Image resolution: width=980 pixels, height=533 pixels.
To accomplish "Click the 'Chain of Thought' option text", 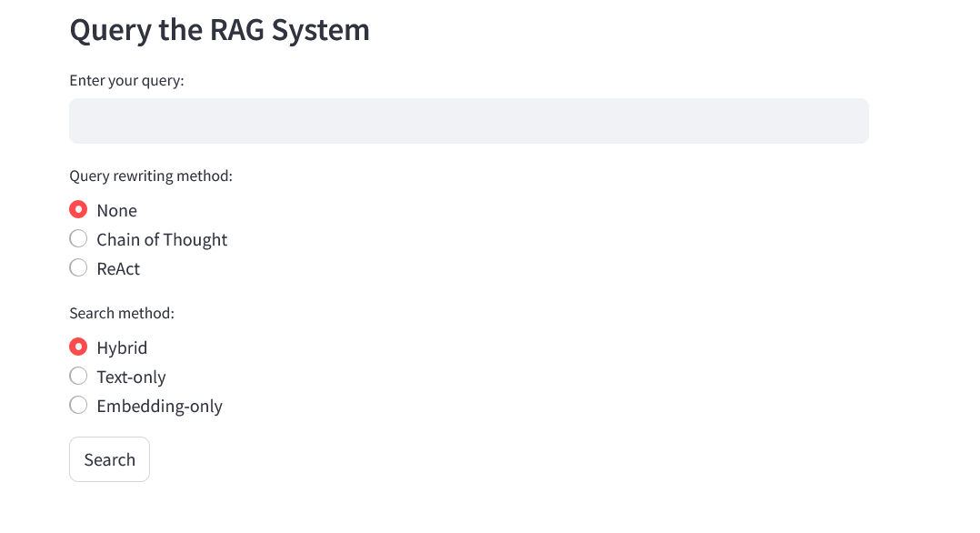I will [x=162, y=239].
